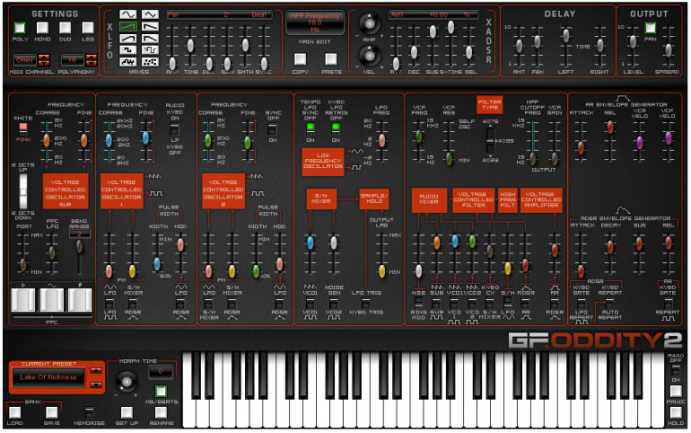Image resolution: width=691 pixels, height=433 pixels.
Task: Click VCO2 green coarse frequency slider
Action: click(x=208, y=141)
